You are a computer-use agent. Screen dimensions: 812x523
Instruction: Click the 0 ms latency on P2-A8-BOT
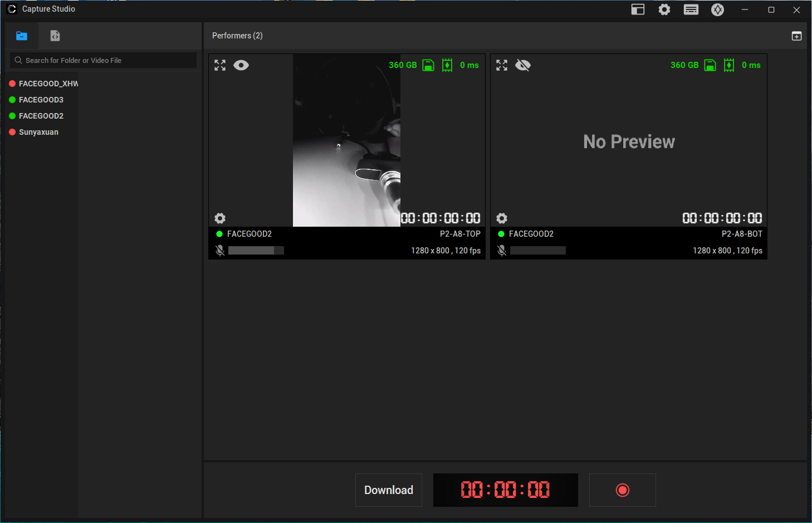click(751, 65)
